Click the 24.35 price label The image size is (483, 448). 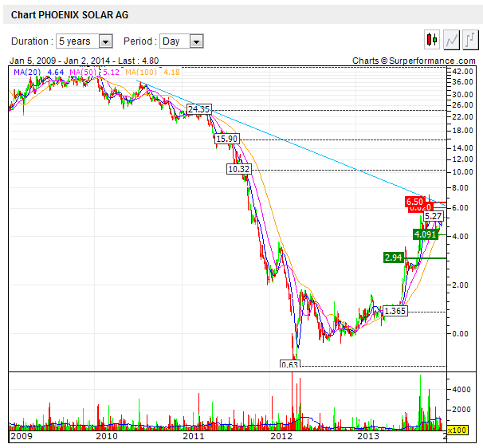[199, 109]
